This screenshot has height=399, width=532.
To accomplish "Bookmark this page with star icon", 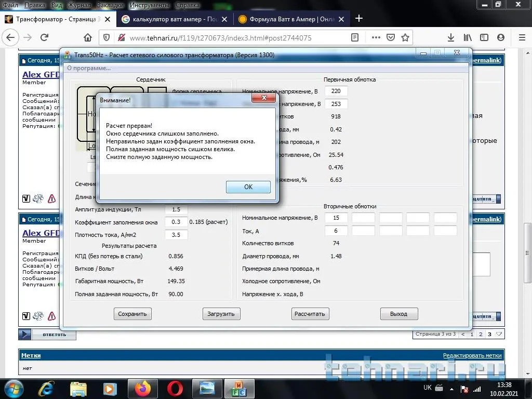I will pos(405,37).
